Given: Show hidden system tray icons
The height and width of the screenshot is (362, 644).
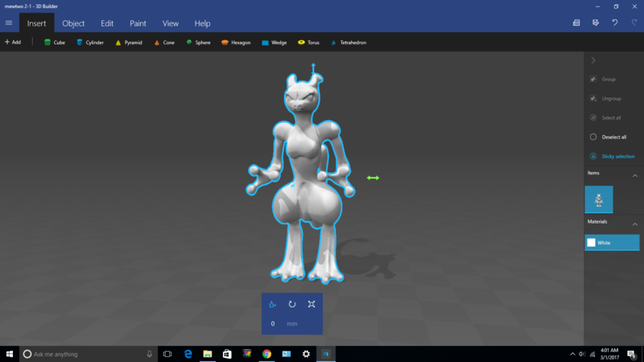Looking at the screenshot, I should pyautogui.click(x=572, y=354).
